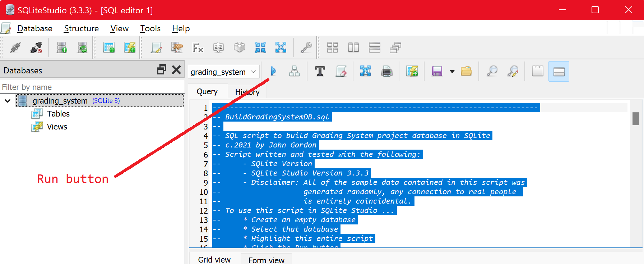This screenshot has width=644, height=264.
Task: Collapse the grading_system tree node
Action: click(8, 101)
